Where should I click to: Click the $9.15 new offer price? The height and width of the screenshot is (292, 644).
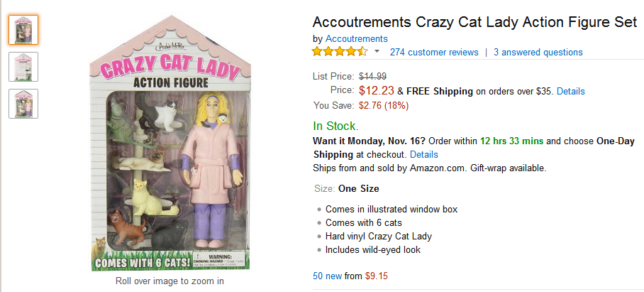[x=376, y=276]
